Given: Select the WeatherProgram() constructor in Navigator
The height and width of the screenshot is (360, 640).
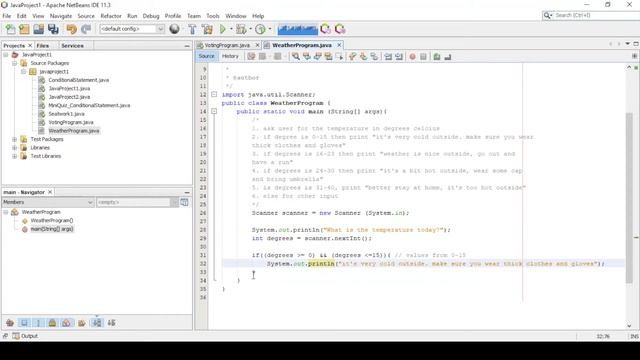Looking at the screenshot, I should (52, 220).
